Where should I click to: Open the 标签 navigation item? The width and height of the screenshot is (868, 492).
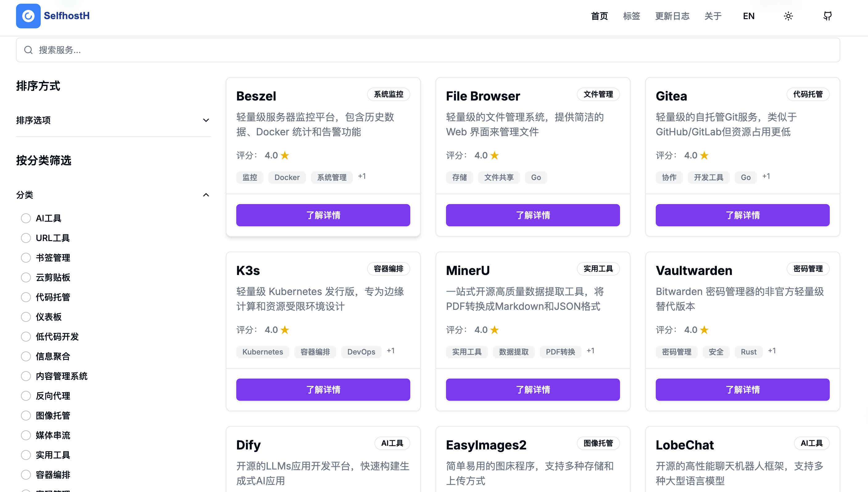(x=631, y=16)
